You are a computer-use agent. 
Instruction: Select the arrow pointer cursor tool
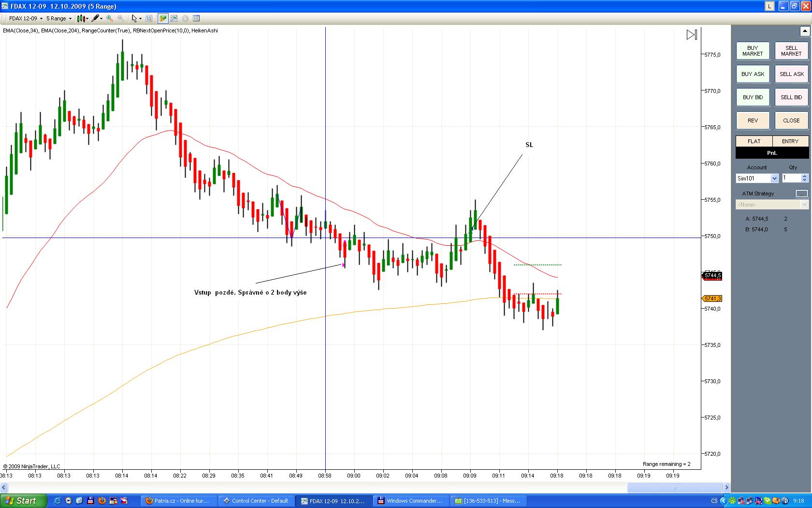(134, 18)
